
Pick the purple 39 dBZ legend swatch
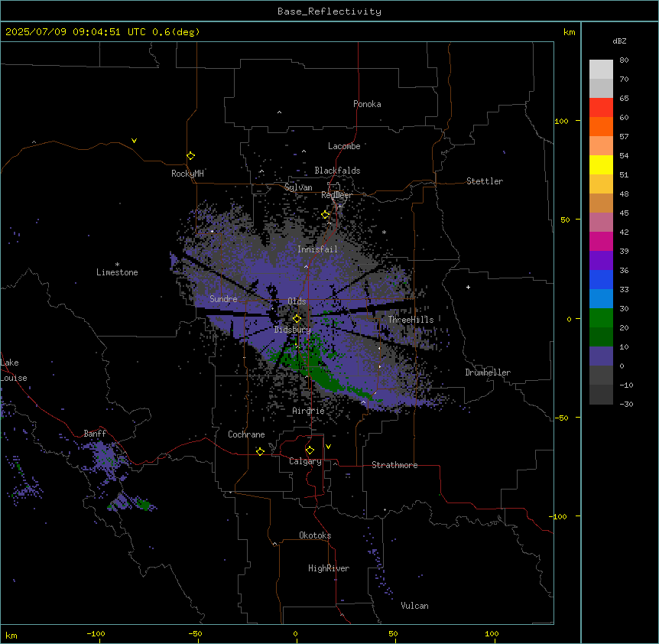tap(601, 260)
